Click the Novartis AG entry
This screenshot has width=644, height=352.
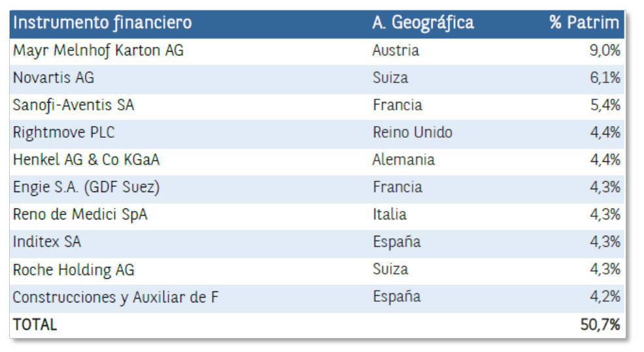54,78
